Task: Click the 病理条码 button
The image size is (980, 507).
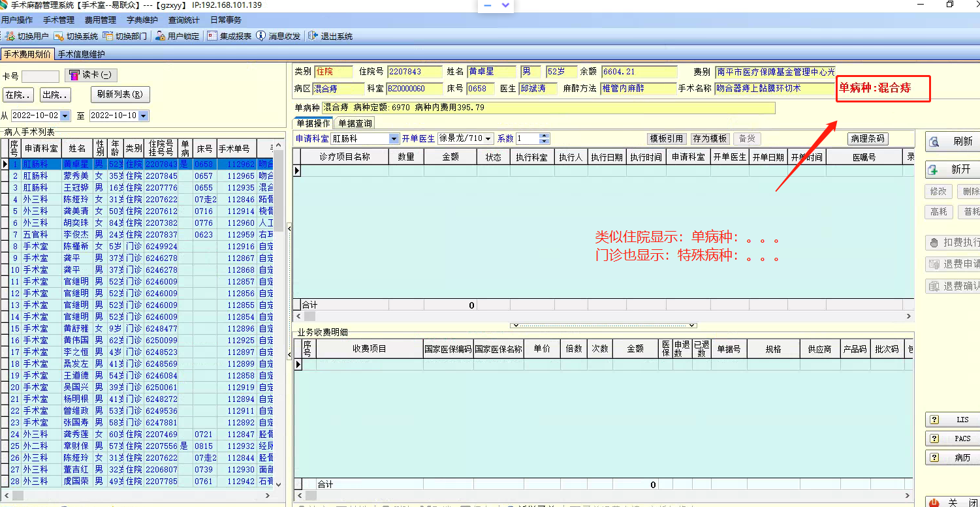Action: coord(868,138)
